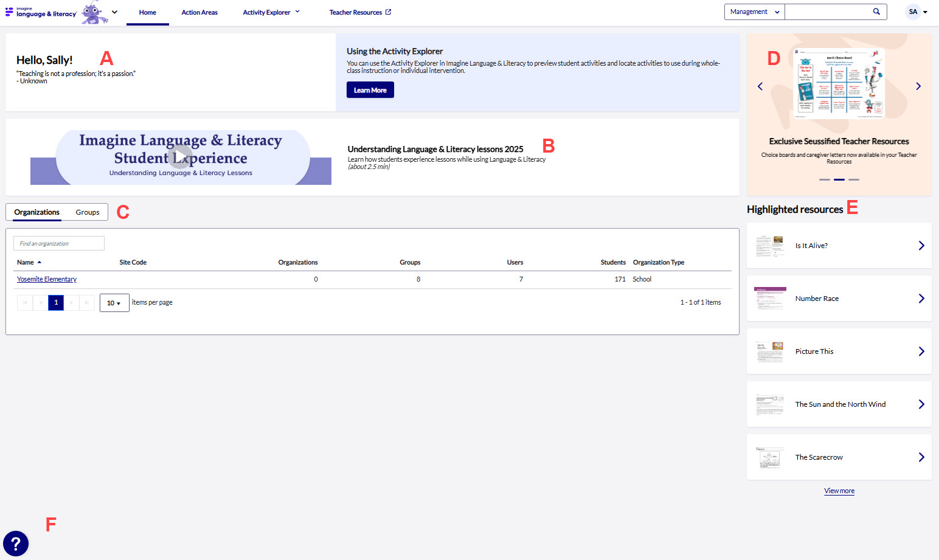Select page 1 in pagination
This screenshot has width=939, height=560.
pos(56,303)
